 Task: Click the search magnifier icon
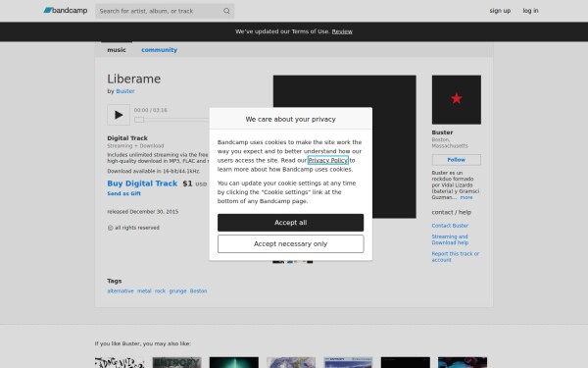coord(226,11)
